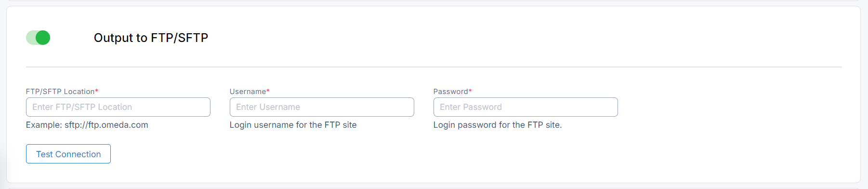Screen dimensions: 868x189
Task: Click the word Example under the location field
Action: tap(44, 125)
